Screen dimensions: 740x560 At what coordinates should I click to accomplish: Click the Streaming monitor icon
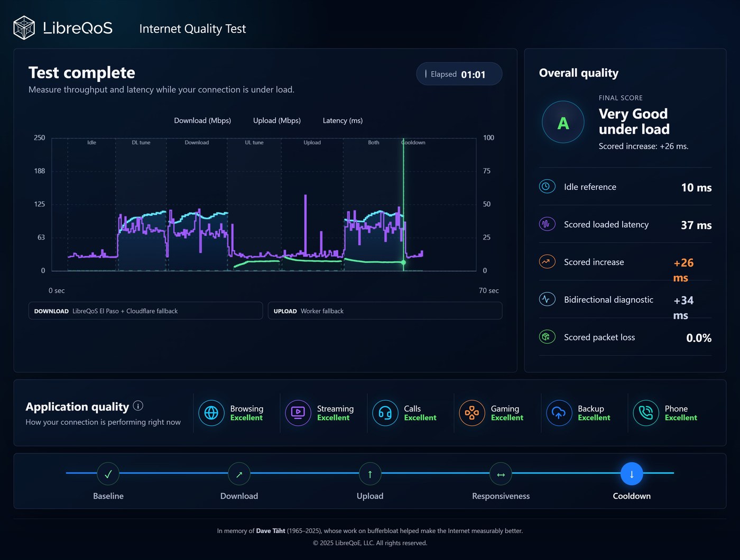(298, 413)
